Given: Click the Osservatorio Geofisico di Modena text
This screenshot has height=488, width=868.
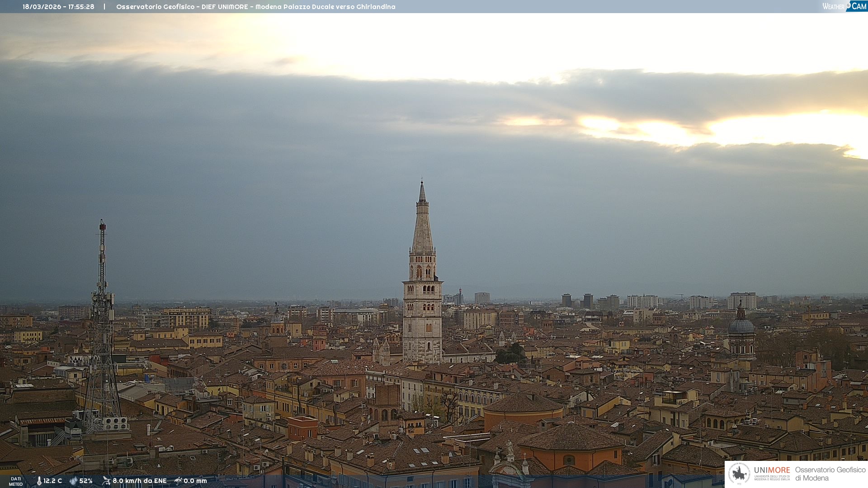Looking at the screenshot, I should [x=830, y=474].
